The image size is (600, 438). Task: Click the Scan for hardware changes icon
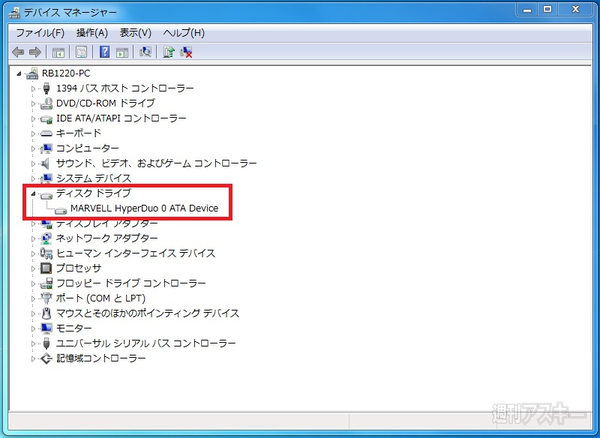click(x=145, y=52)
